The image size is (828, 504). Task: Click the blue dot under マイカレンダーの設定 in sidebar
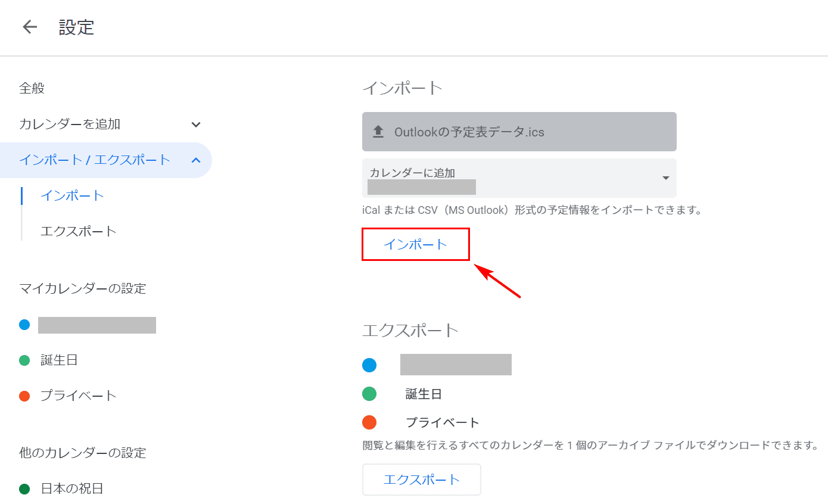coord(24,325)
